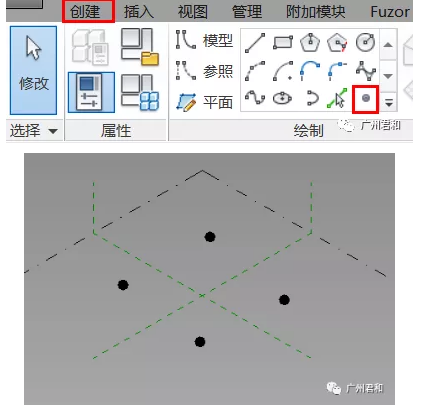
Task: Select the Point Element tool
Action: [x=366, y=98]
